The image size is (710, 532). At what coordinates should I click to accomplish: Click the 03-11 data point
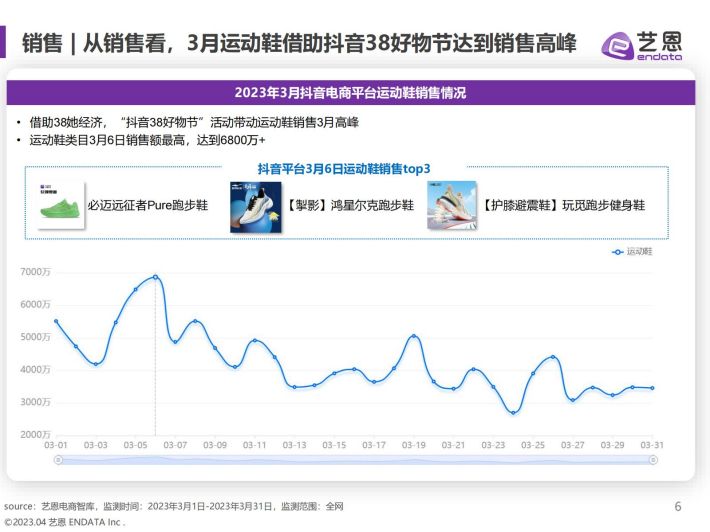pyautogui.click(x=254, y=340)
